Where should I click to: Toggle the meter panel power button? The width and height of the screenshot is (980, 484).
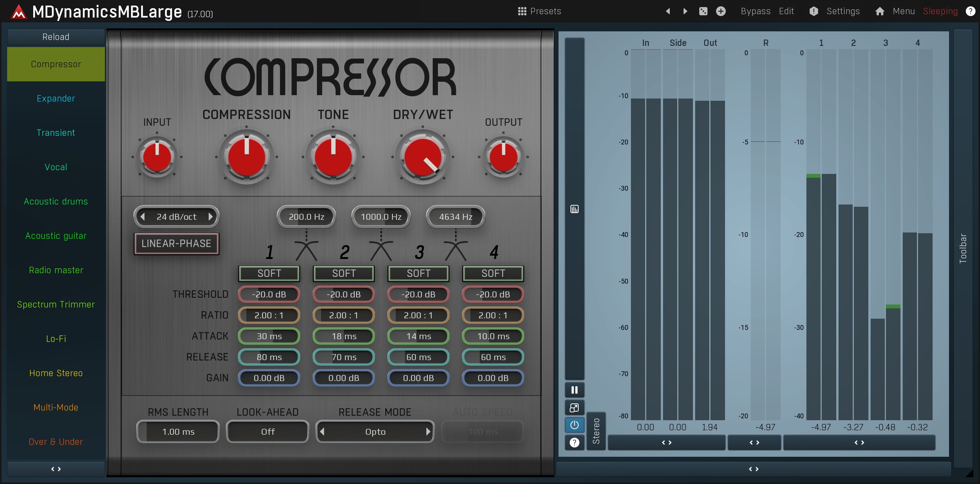[574, 425]
